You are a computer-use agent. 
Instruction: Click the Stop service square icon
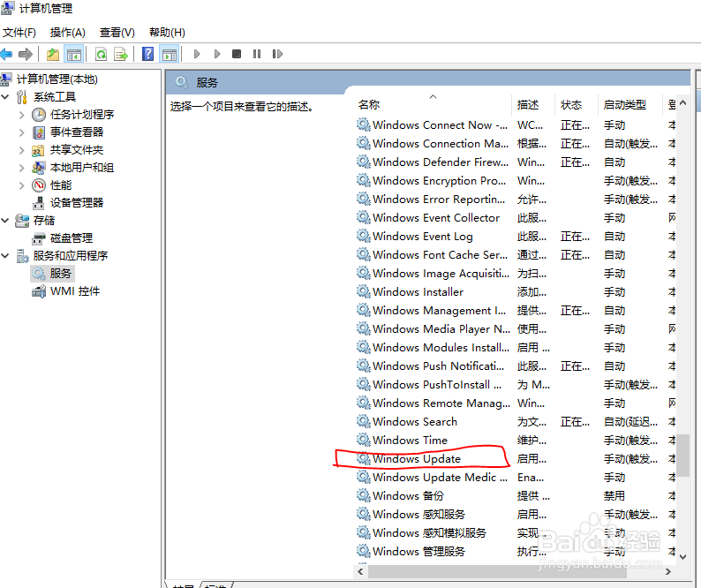coord(237,54)
